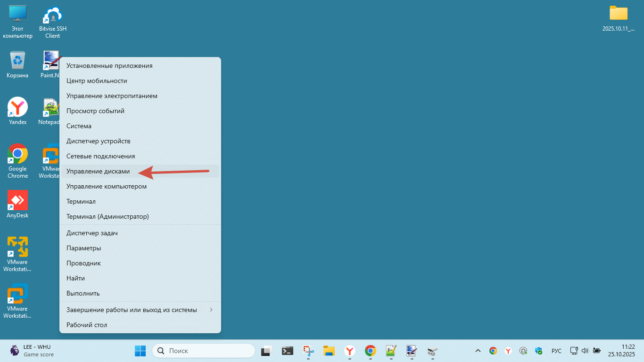Screen dimensions: 644x362
Task: Open Windows Security shield in system tray
Action: pyautogui.click(x=538, y=351)
